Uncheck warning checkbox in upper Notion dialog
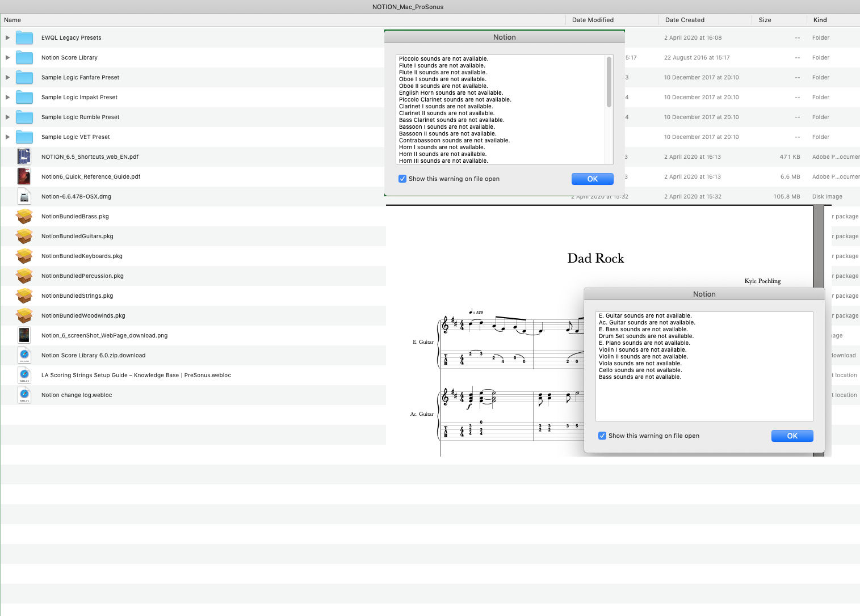 (x=402, y=179)
